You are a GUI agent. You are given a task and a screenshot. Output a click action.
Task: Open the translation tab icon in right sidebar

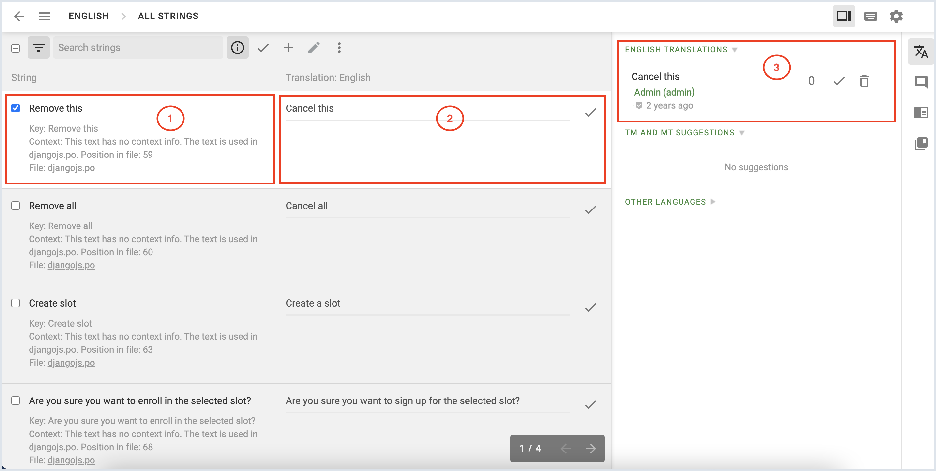click(921, 53)
